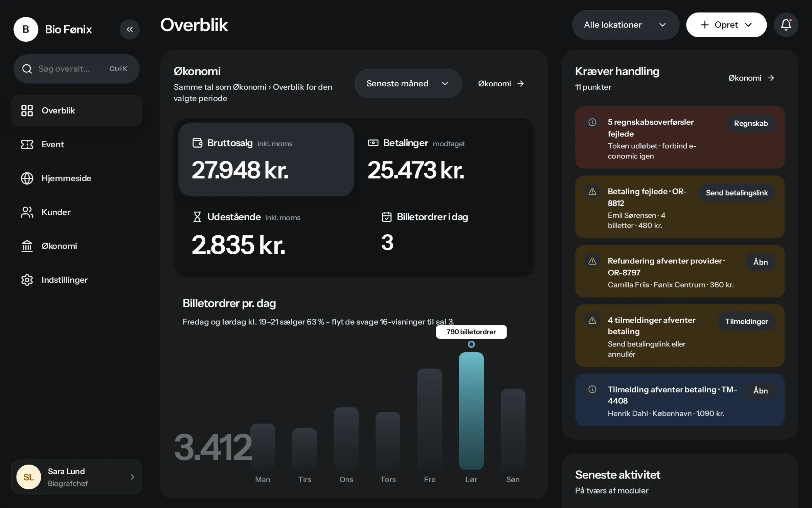The image size is (812, 508).
Task: Open the Økonomi link in Kræver handling
Action: pyautogui.click(x=751, y=78)
